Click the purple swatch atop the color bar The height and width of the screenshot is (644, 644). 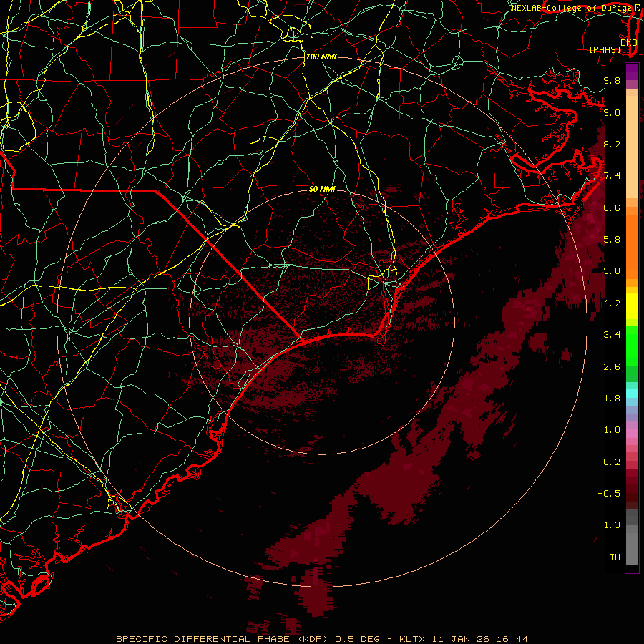coord(632,72)
